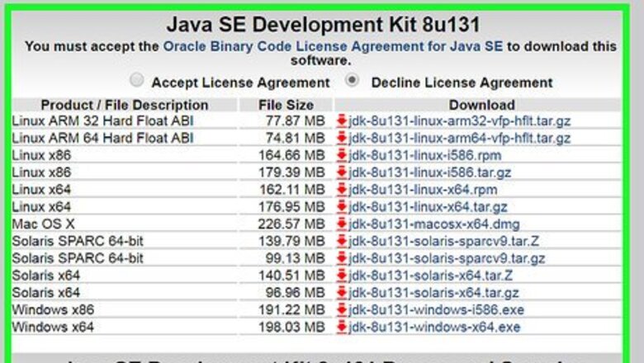Viewport: 644px width, 363px height.
Task: Click red download arrow for linux-x64.tar.gz
Action: [x=342, y=207]
